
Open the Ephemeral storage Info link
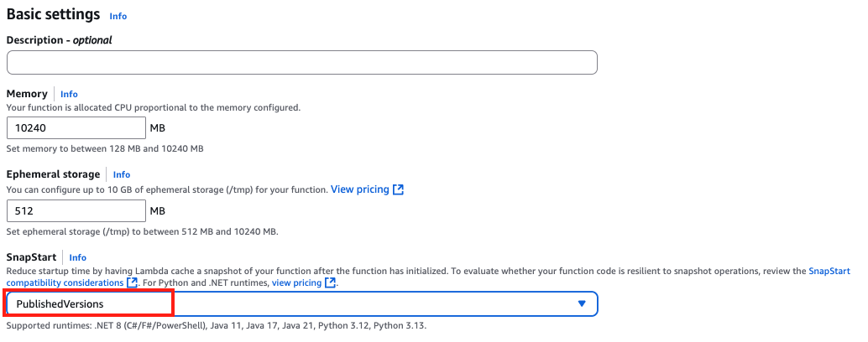pyautogui.click(x=122, y=175)
